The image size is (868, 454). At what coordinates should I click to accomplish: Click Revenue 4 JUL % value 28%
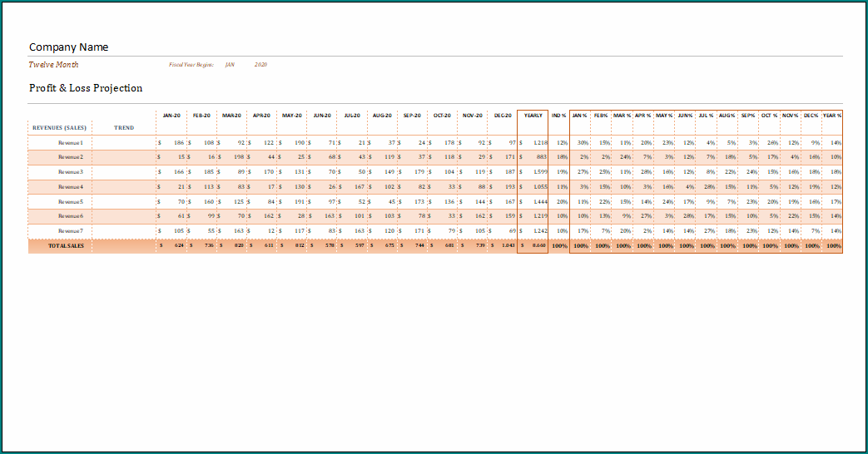[x=710, y=187]
